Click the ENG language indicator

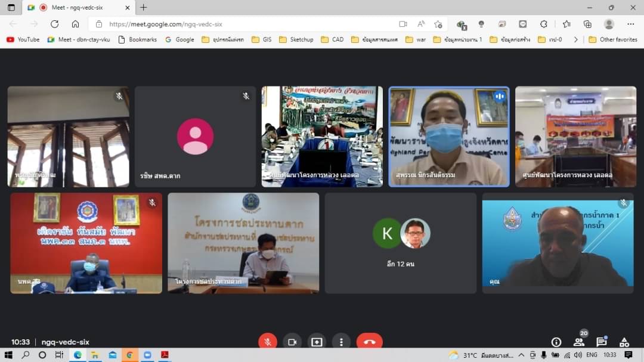[592, 355]
